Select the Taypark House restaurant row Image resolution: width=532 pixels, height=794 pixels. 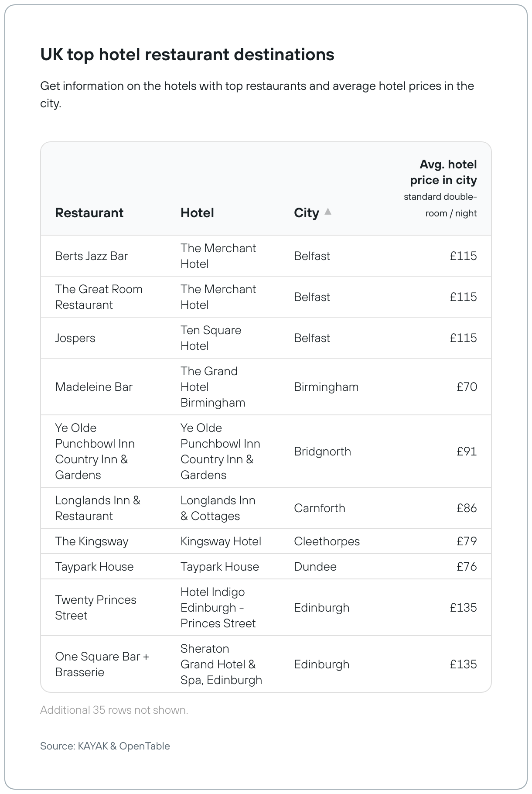click(266, 567)
